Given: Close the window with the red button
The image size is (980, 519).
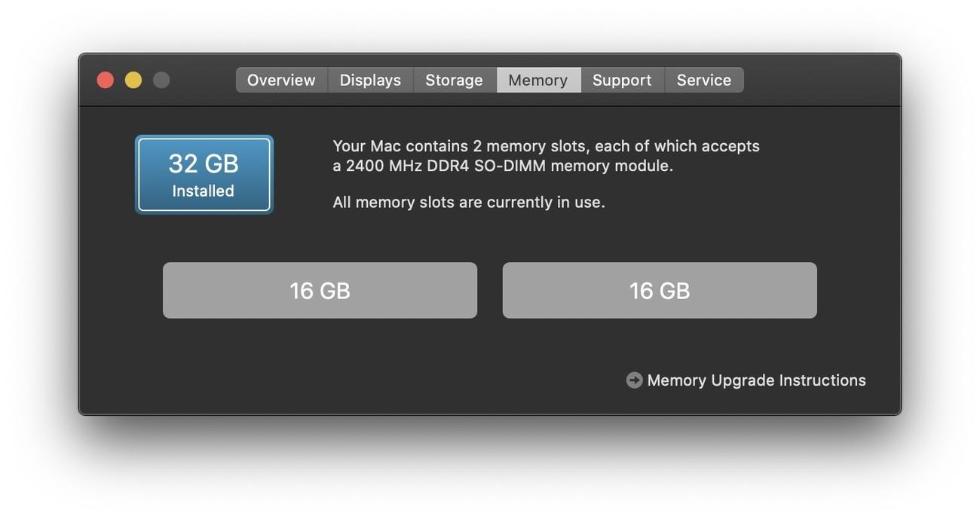Looking at the screenshot, I should (x=106, y=80).
